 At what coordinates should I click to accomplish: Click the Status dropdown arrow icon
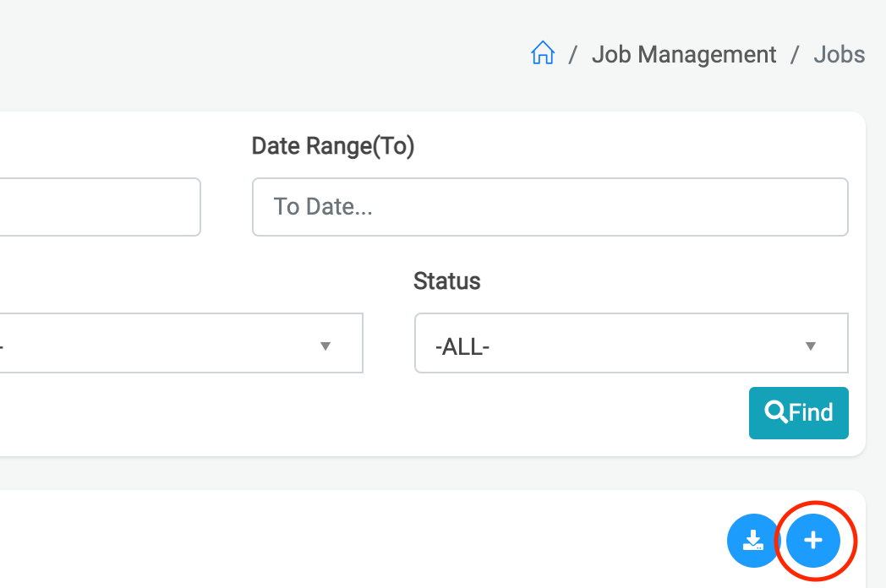[x=810, y=346]
